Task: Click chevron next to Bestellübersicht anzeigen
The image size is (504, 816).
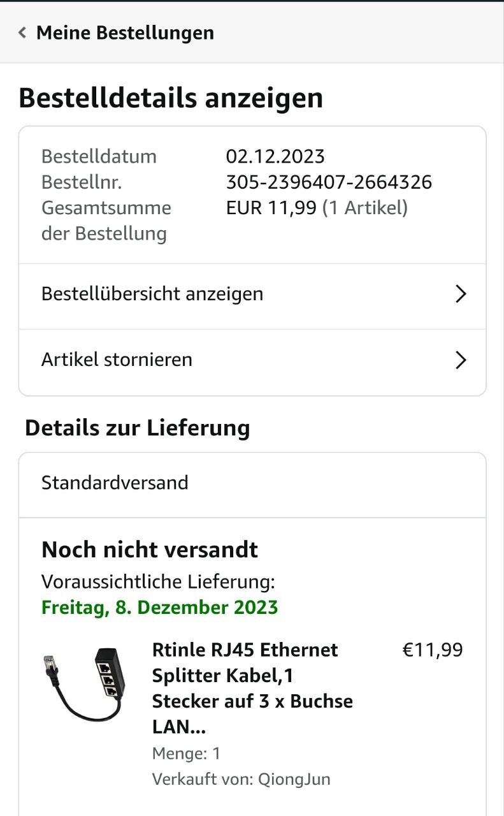Action: [461, 294]
